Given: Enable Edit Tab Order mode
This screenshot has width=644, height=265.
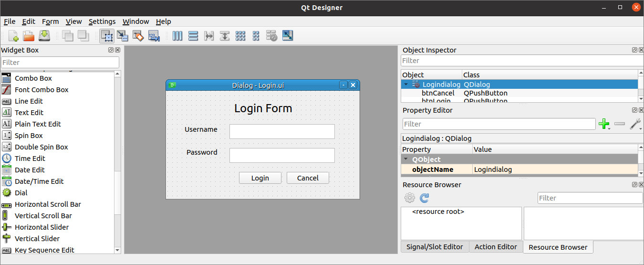Looking at the screenshot, I should pos(154,36).
